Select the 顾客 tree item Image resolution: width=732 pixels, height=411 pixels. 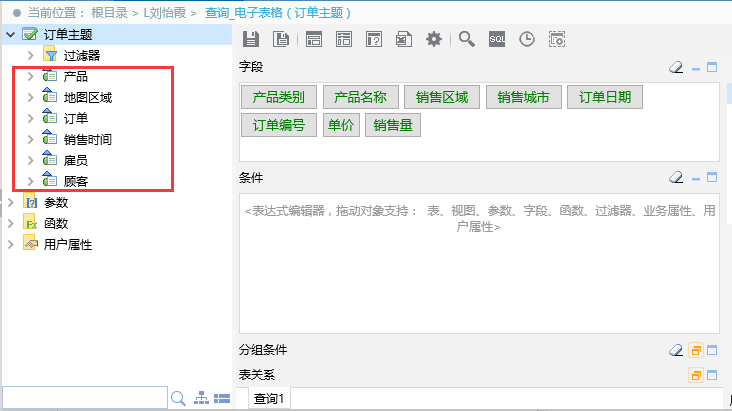[76, 181]
